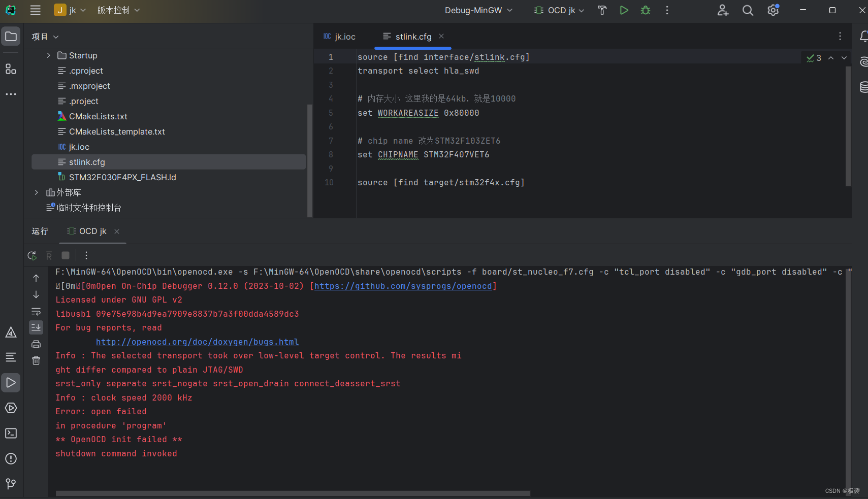Click the Print console icon
Image resolution: width=868 pixels, height=499 pixels.
click(x=36, y=344)
